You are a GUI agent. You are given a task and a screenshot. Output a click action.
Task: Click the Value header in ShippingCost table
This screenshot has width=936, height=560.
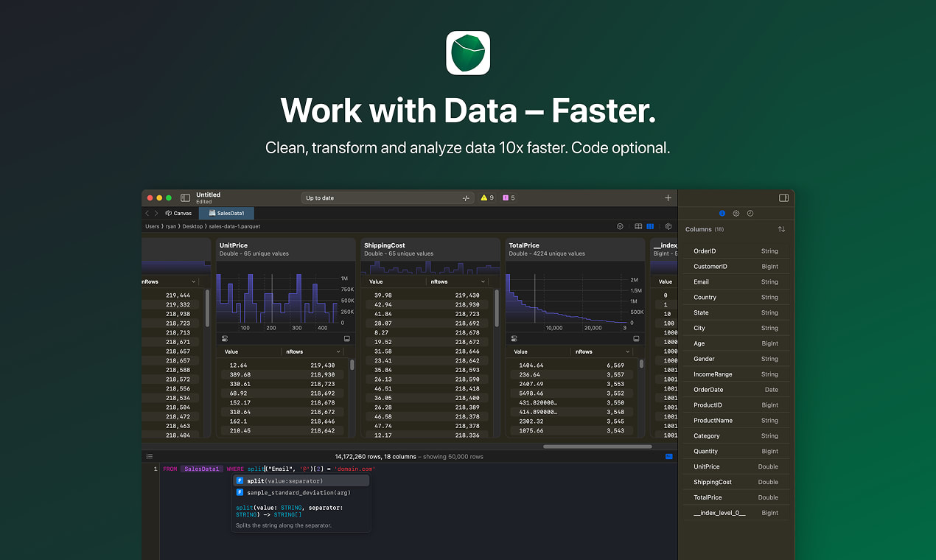(376, 281)
